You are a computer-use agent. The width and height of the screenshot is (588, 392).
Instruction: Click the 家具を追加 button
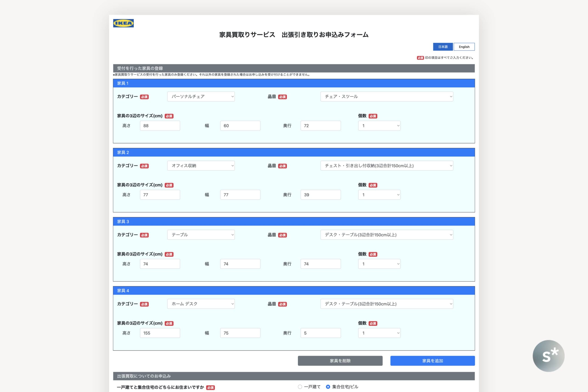click(x=432, y=361)
